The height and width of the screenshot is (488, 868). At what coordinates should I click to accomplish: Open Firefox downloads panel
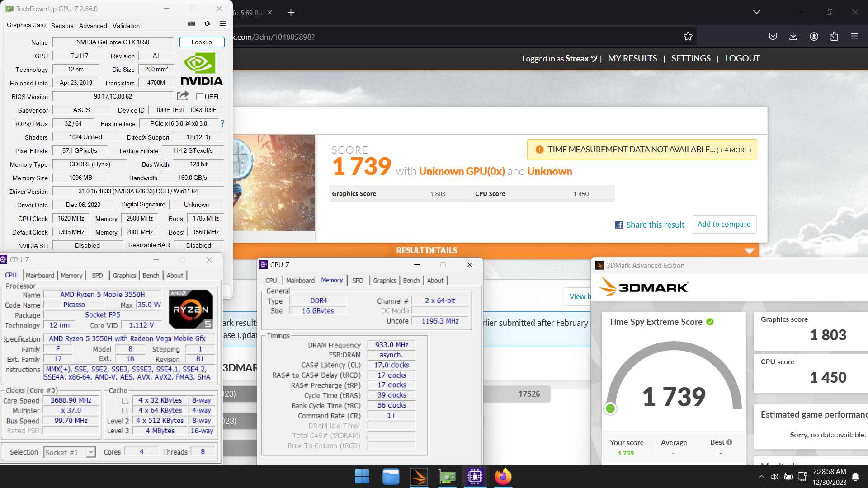click(793, 37)
